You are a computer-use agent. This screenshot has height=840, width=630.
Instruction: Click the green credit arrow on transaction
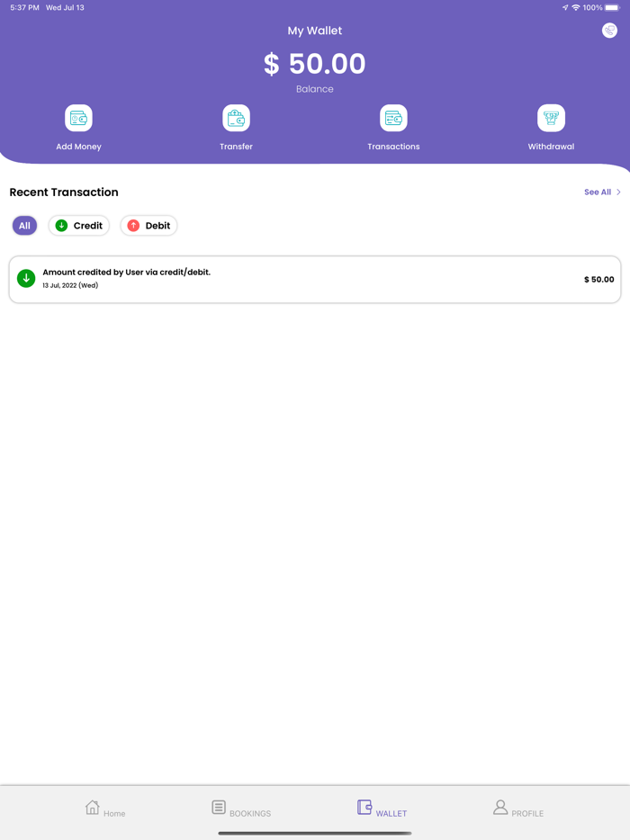[x=26, y=279]
